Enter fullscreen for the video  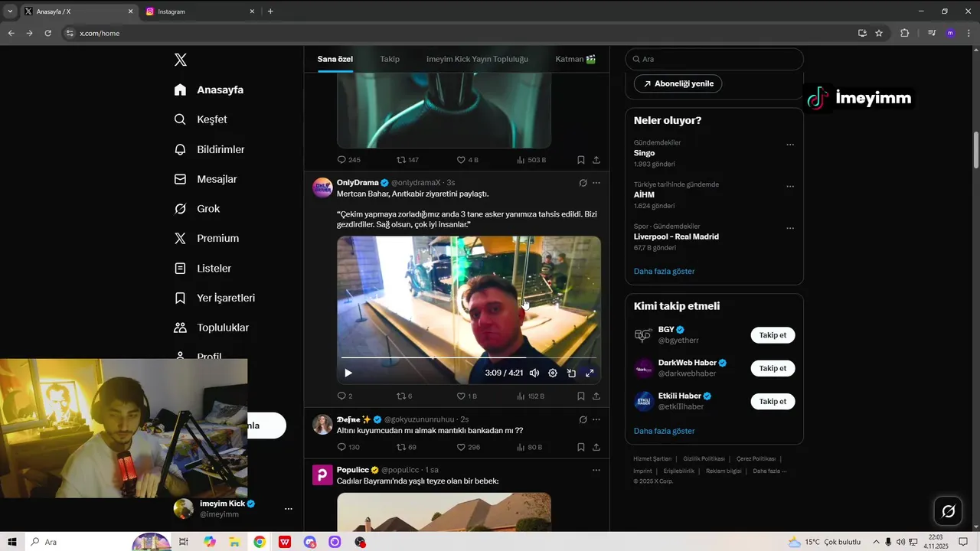click(x=590, y=373)
